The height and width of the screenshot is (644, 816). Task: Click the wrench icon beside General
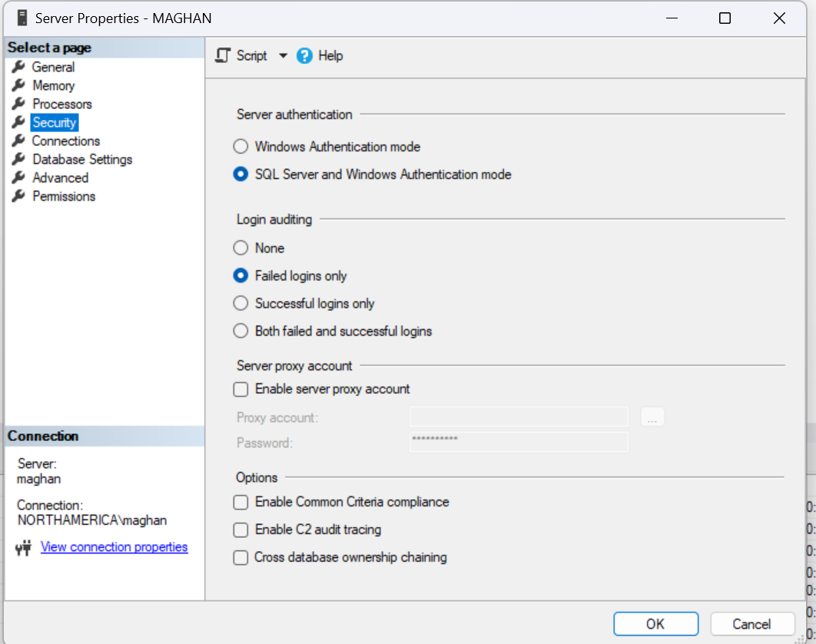click(x=19, y=67)
